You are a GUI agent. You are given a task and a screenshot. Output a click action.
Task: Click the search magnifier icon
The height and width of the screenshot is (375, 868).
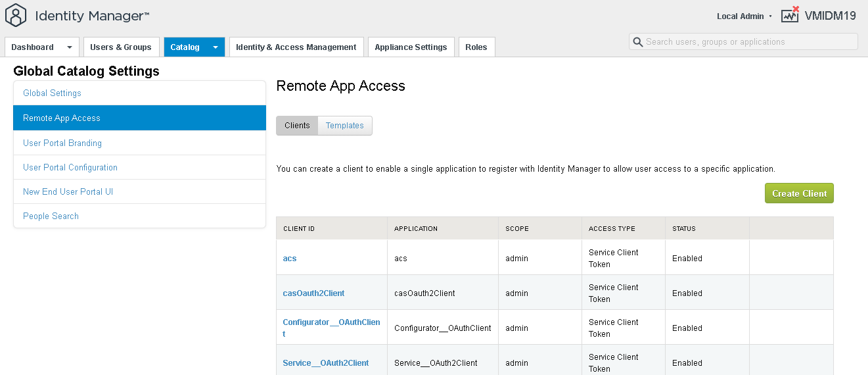tap(637, 42)
